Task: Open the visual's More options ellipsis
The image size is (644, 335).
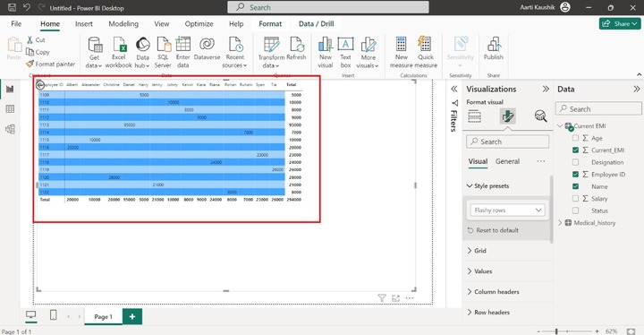Action: tap(410, 298)
